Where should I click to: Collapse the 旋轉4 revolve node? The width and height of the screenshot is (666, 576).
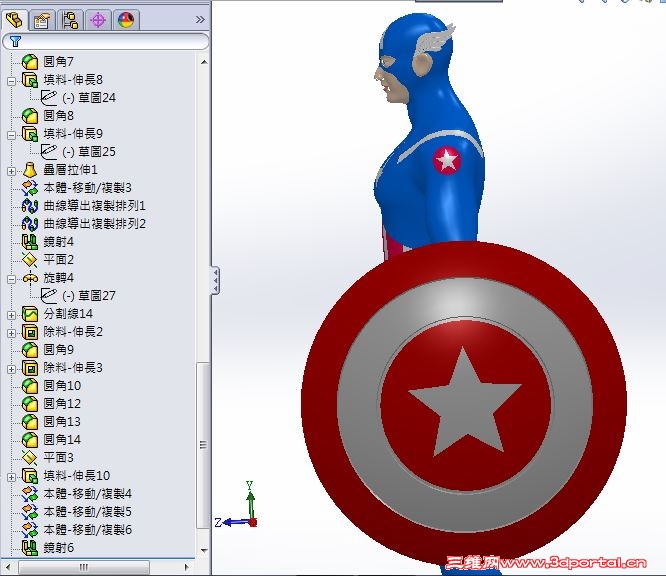click(11, 279)
